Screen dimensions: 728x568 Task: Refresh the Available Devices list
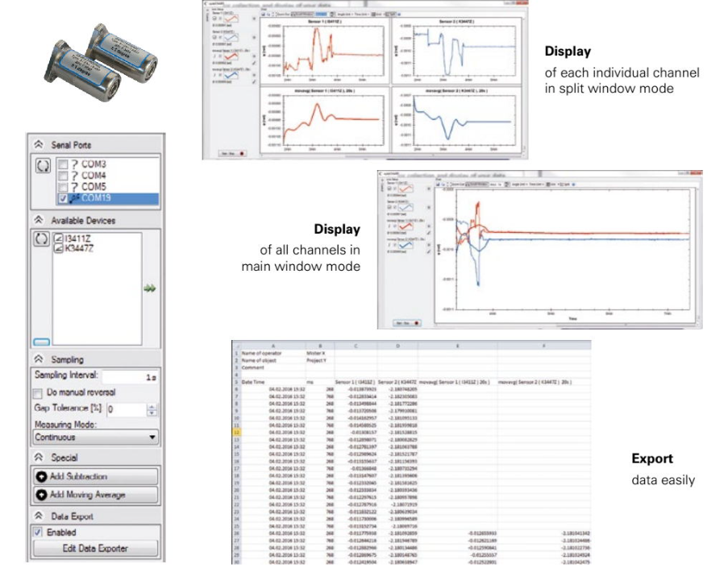[x=40, y=239]
